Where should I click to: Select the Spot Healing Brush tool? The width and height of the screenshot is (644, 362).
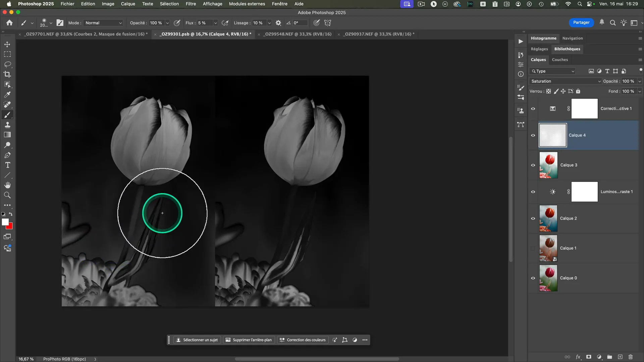[x=7, y=105]
